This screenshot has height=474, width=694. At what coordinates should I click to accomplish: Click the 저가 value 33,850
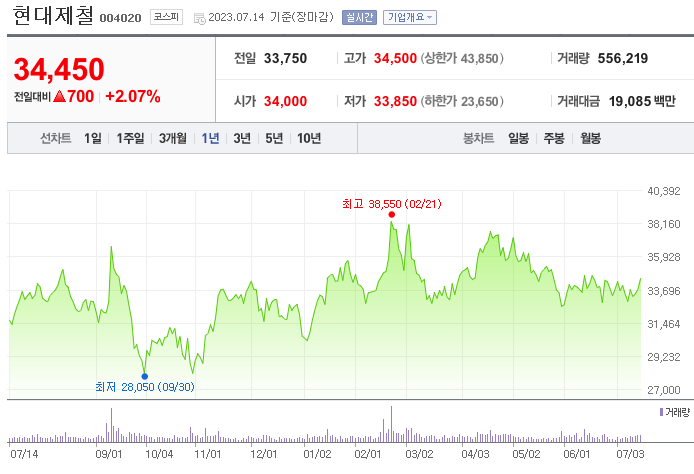tap(395, 101)
